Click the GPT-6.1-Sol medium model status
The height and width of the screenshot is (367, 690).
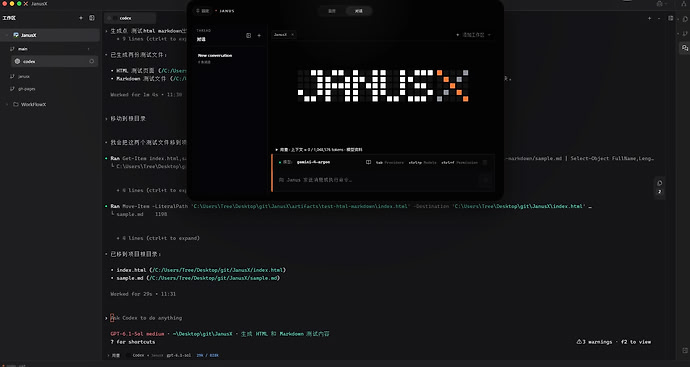tap(137, 334)
